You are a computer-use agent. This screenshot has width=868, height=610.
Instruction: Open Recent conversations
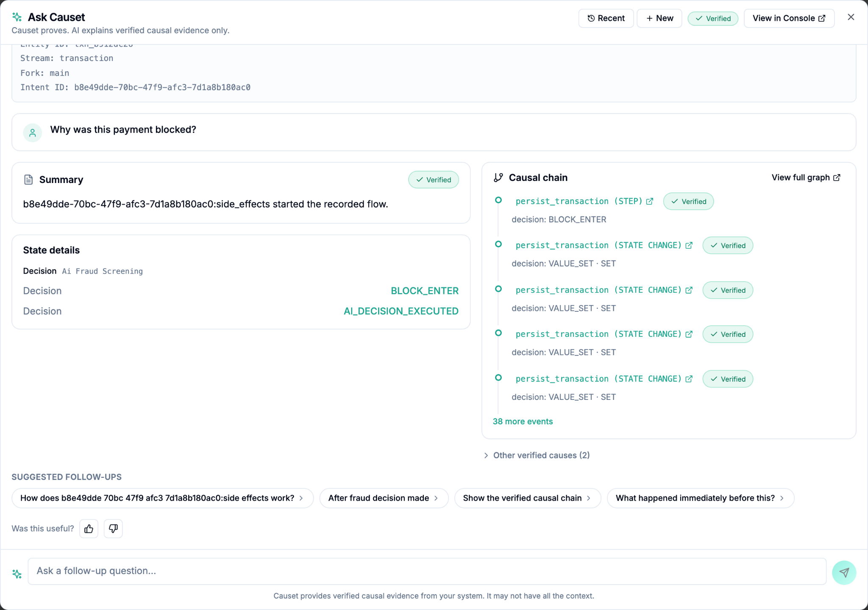point(606,18)
